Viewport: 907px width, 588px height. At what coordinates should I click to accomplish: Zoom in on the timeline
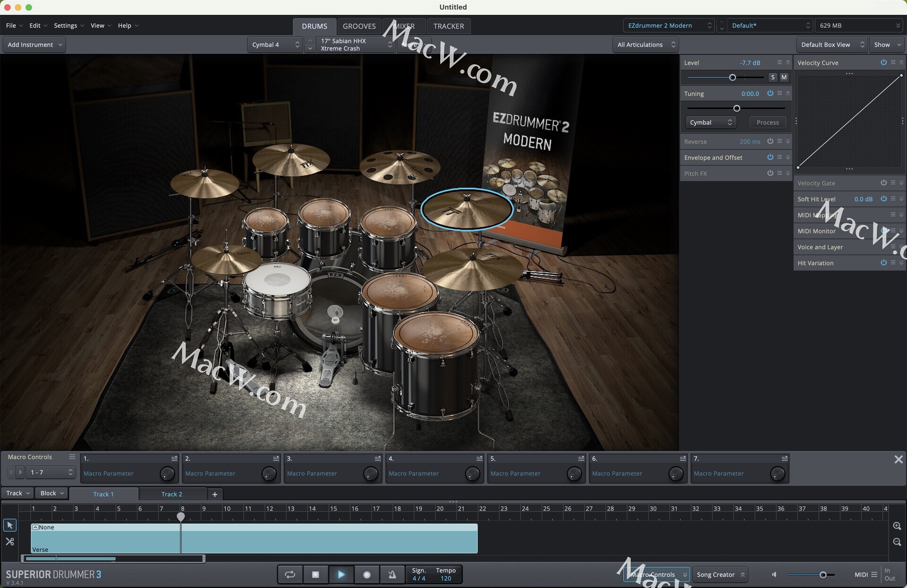(x=897, y=526)
